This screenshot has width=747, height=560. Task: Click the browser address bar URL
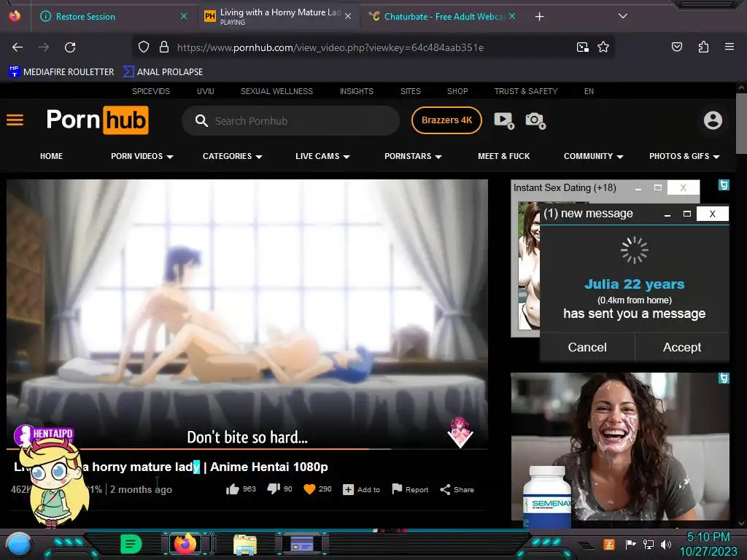pyautogui.click(x=330, y=47)
